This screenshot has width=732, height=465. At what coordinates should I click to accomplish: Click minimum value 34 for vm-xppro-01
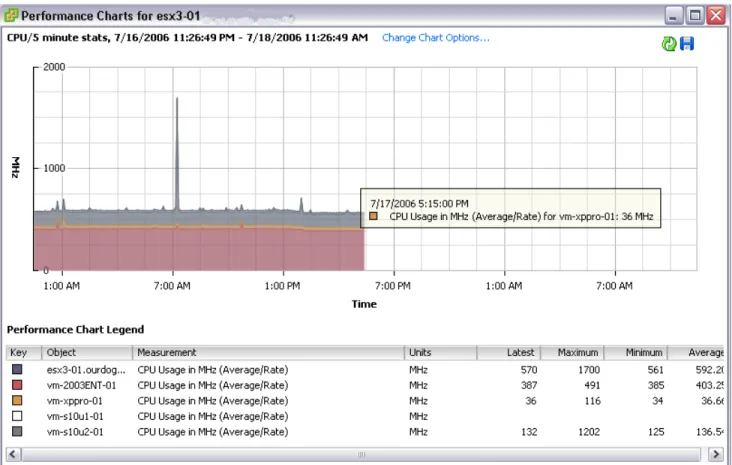[x=657, y=401]
